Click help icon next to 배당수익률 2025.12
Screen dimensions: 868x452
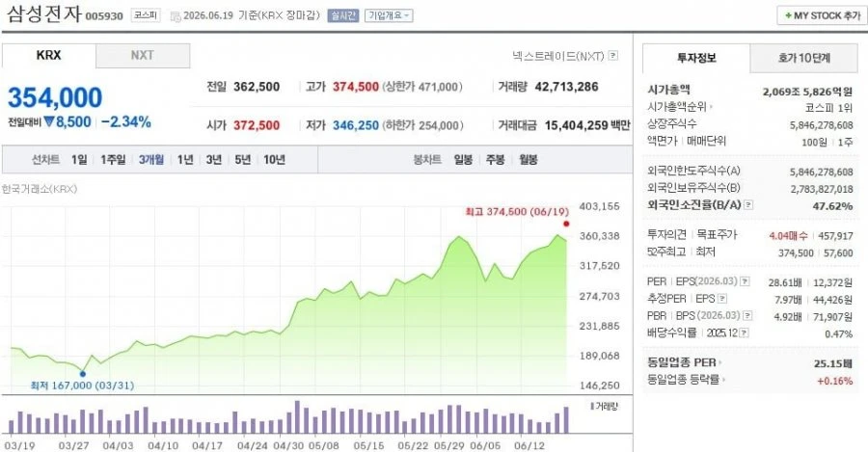(744, 333)
